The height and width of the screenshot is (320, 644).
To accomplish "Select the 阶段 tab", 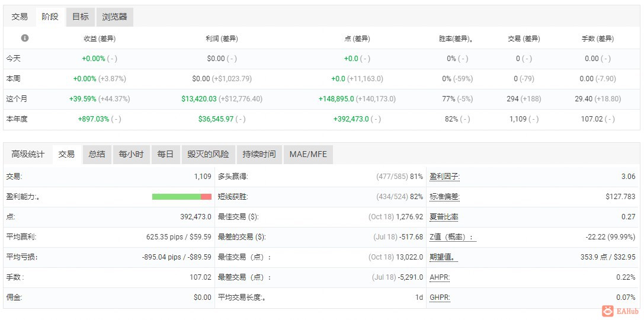I will point(50,17).
